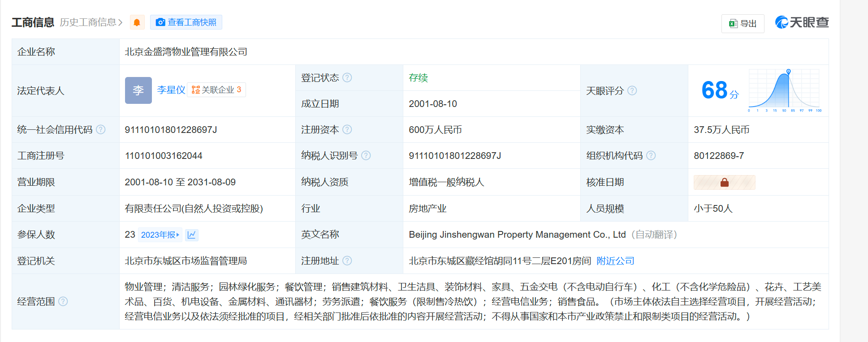Image resolution: width=868 pixels, height=342 pixels.
Task: Click the 李 avatar thumbnail
Action: pyautogui.click(x=138, y=90)
